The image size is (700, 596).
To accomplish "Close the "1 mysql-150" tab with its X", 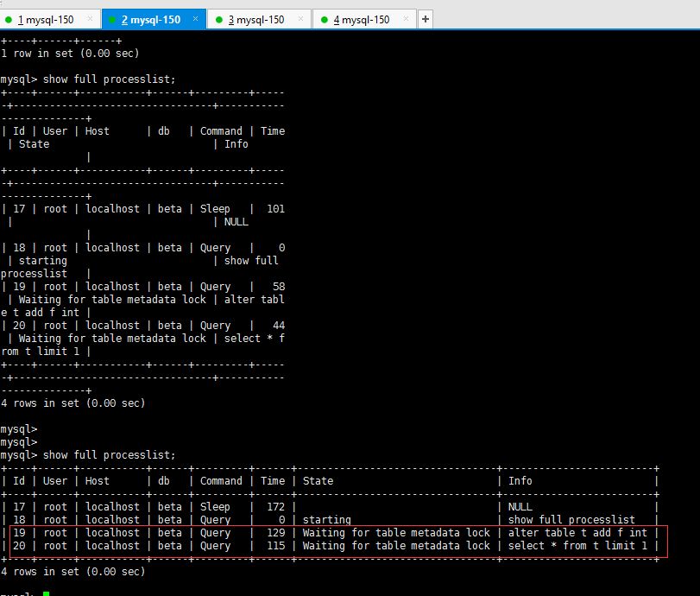I will click(x=91, y=20).
